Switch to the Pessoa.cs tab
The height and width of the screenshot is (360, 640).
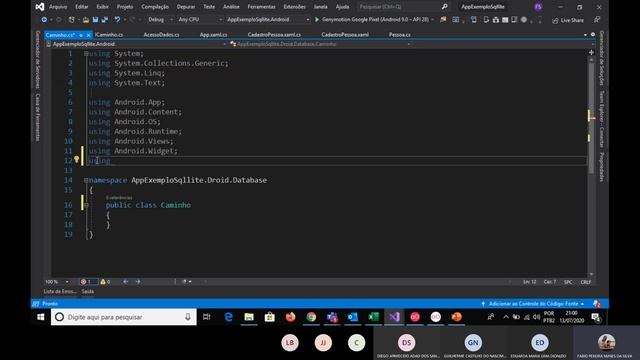pos(400,35)
